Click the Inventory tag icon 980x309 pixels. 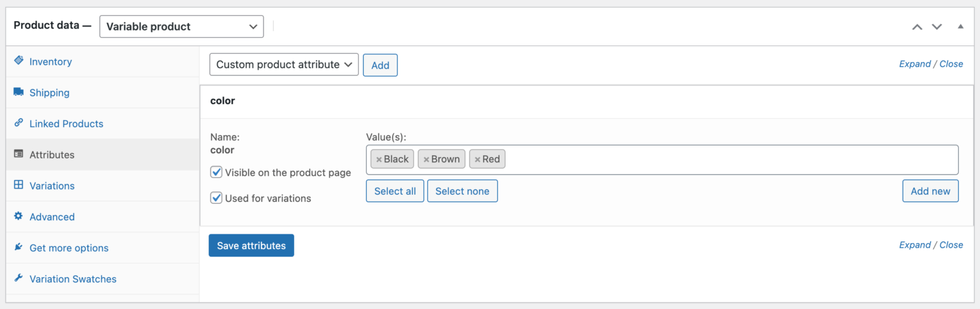click(19, 61)
